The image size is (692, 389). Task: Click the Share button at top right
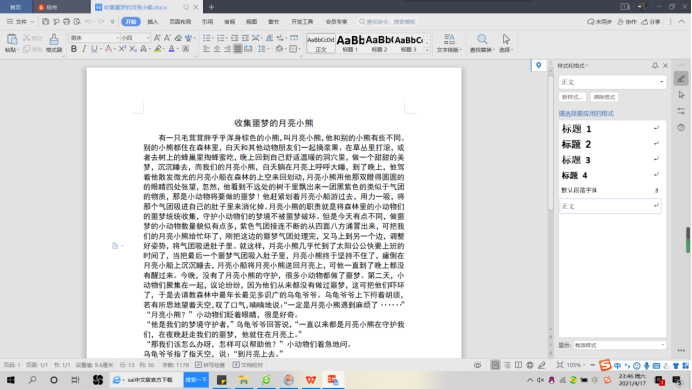[x=651, y=22]
